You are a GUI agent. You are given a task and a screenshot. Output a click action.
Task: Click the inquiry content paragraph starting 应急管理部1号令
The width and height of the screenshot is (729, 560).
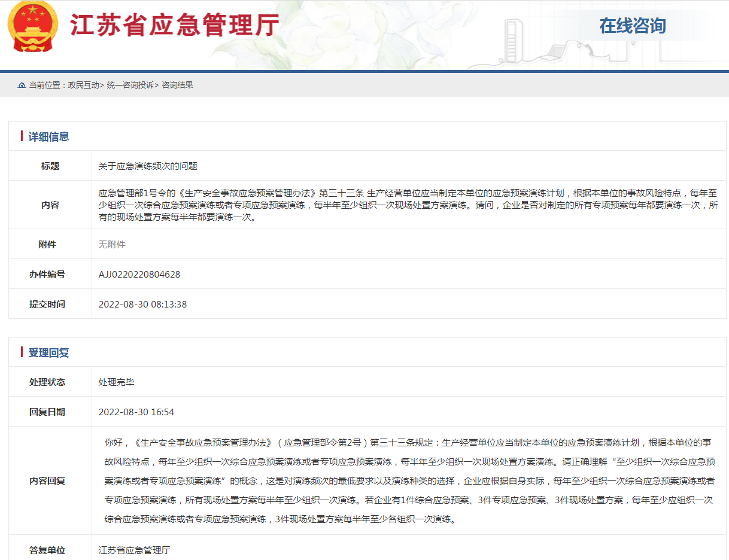(x=408, y=205)
